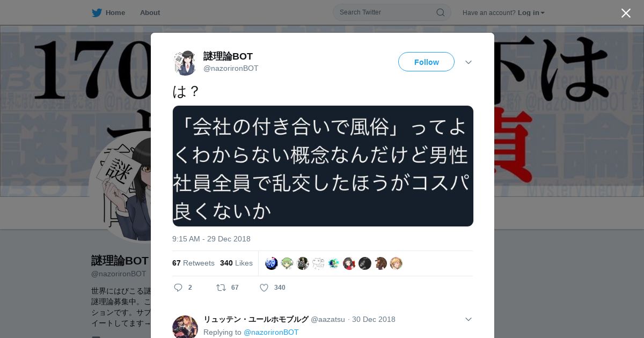The image size is (644, 338).
Task: Open the About menu item
Action: point(150,12)
